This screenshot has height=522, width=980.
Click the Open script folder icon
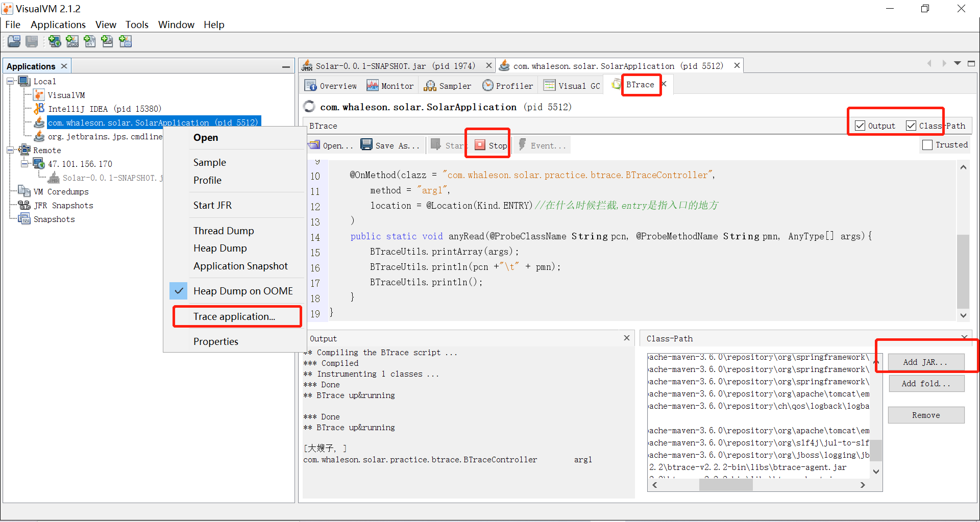(314, 145)
